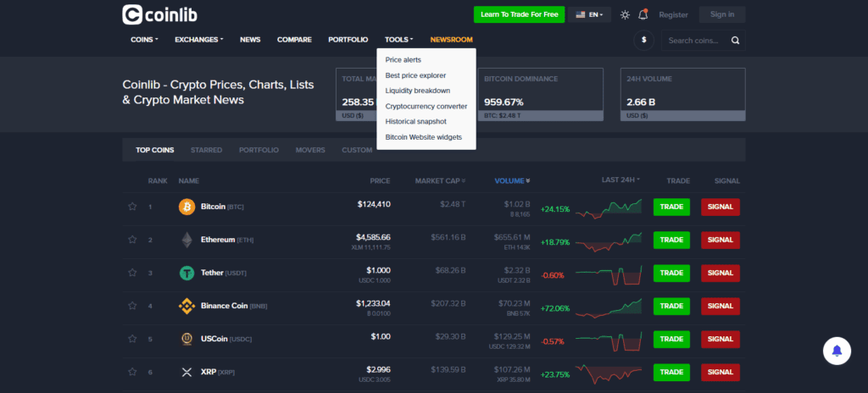Click the dollar currency selector icon
This screenshot has width=868, height=393.
click(x=644, y=40)
